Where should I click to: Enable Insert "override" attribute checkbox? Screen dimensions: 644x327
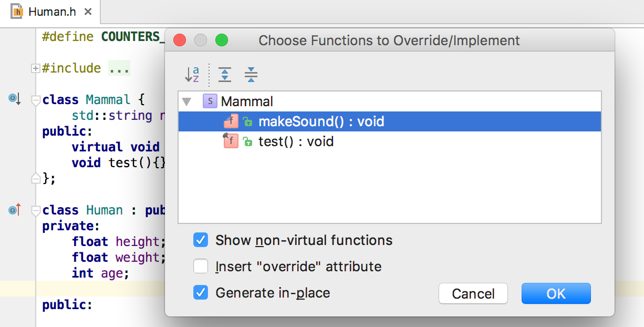click(201, 267)
